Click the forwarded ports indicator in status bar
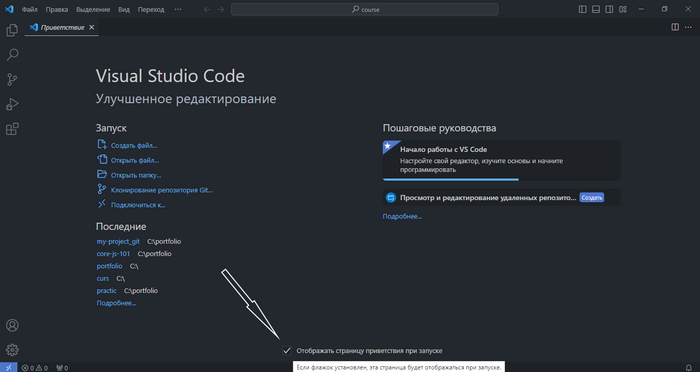The image size is (700, 372). tap(62, 368)
